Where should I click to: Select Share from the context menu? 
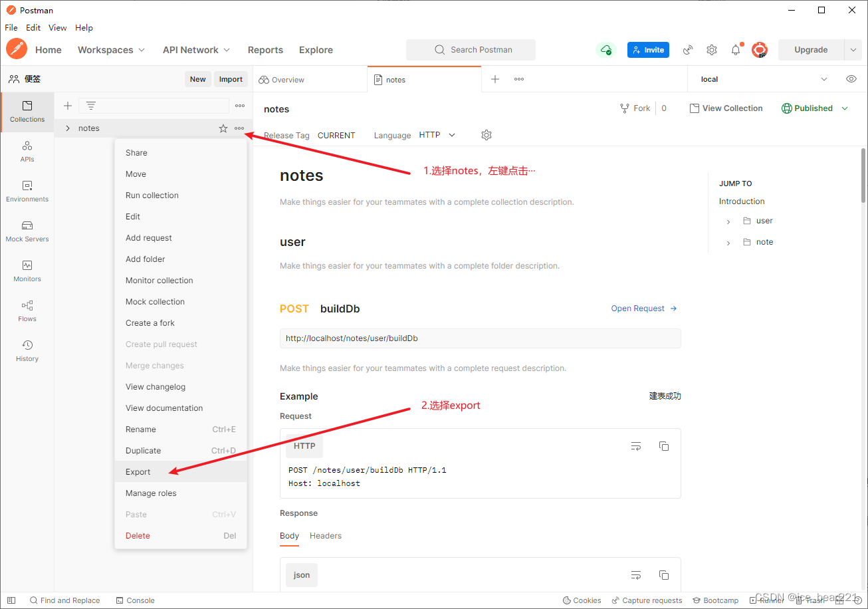[x=181, y=153]
